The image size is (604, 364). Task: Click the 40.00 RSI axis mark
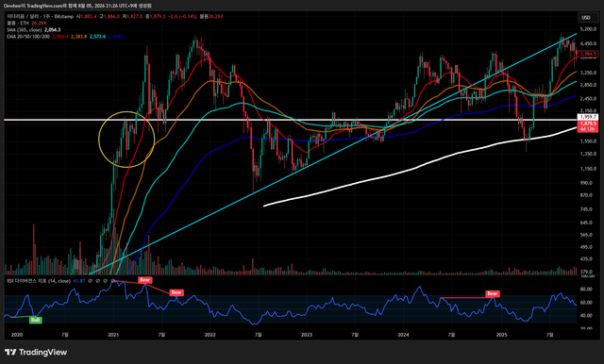pyautogui.click(x=586, y=316)
